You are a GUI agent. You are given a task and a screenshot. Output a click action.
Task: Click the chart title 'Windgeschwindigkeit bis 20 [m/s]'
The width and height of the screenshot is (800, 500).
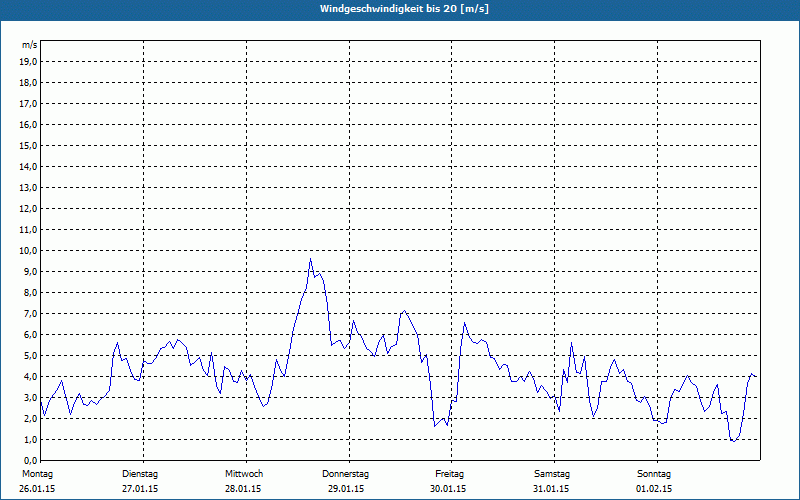pos(404,9)
